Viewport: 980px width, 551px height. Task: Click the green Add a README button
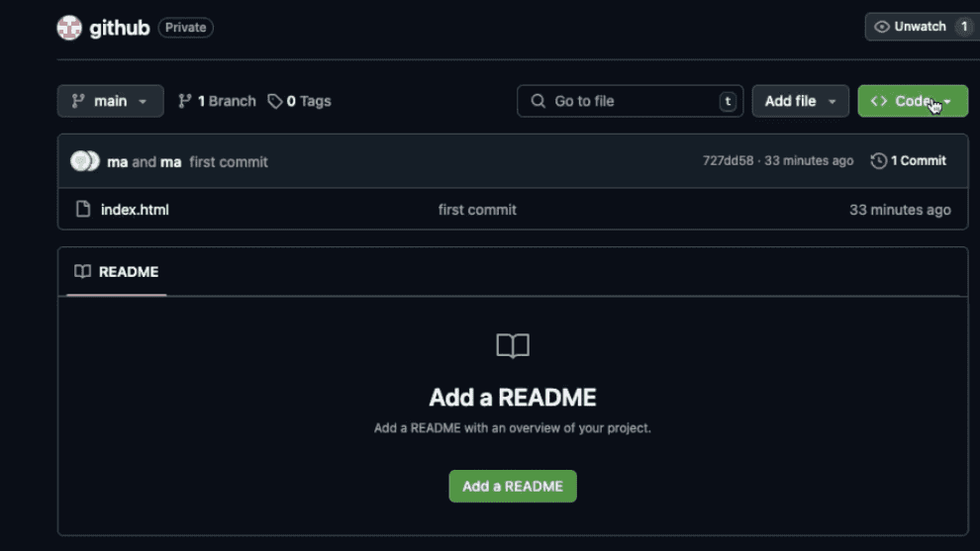[513, 486]
